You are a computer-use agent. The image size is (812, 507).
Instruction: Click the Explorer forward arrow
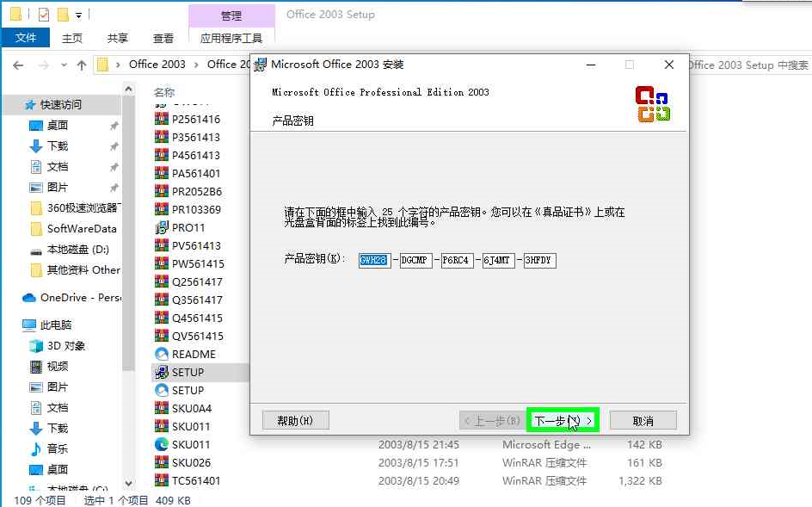pyautogui.click(x=44, y=65)
